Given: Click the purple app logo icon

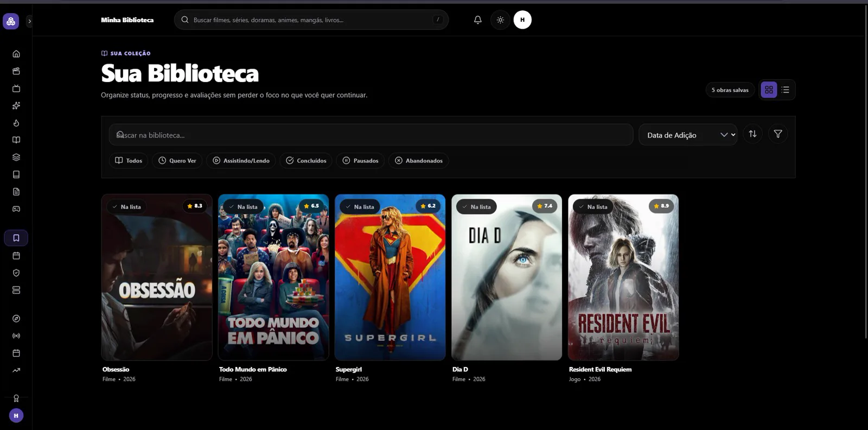Looking at the screenshot, I should click(11, 21).
